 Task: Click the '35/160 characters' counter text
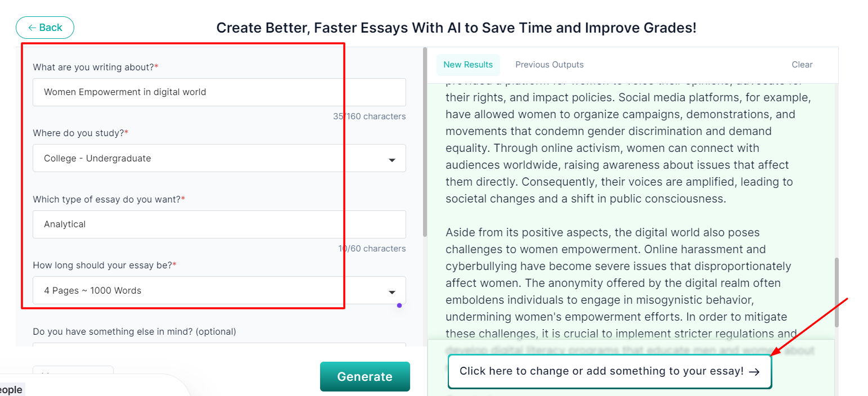369,116
